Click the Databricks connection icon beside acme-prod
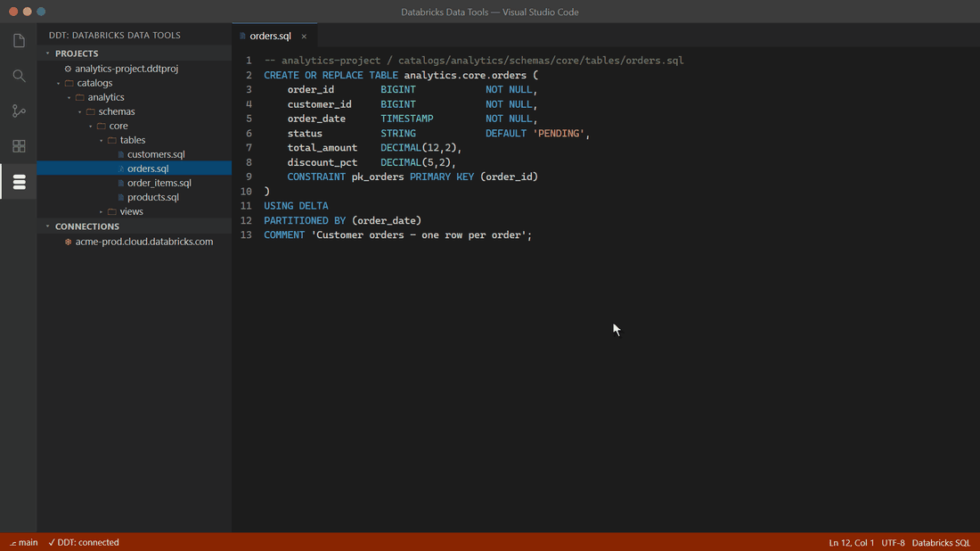The height and width of the screenshot is (551, 980). [x=68, y=242]
